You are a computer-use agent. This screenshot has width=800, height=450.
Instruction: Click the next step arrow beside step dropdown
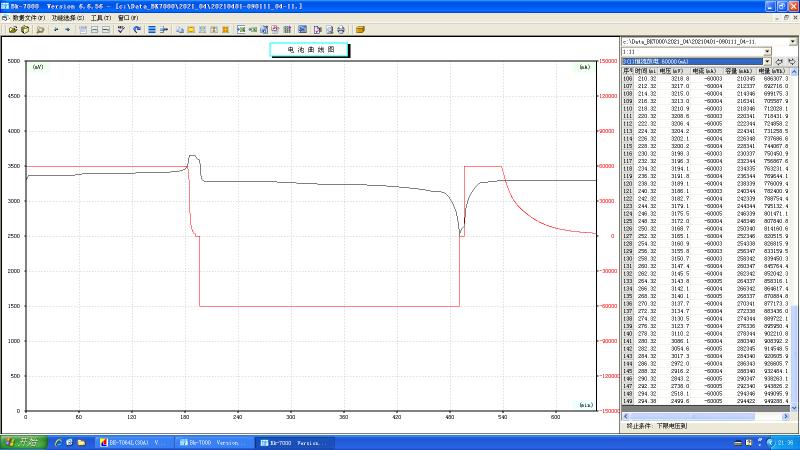(x=791, y=61)
